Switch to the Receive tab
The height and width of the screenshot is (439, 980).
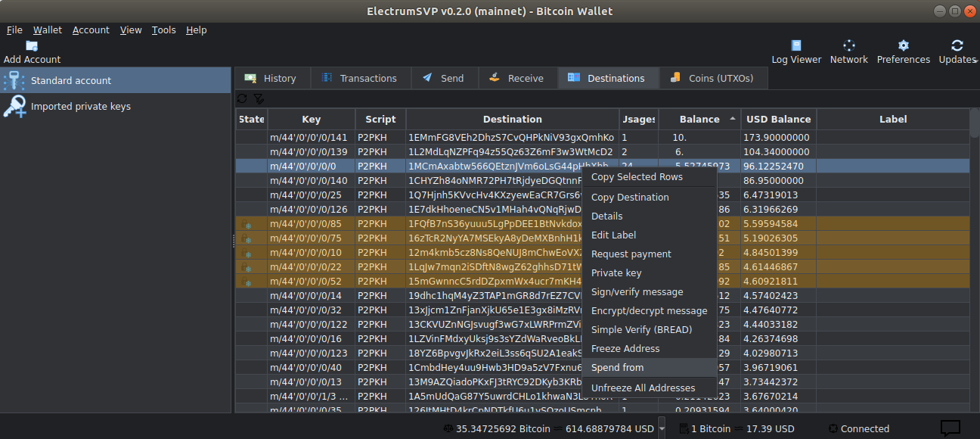coord(516,78)
